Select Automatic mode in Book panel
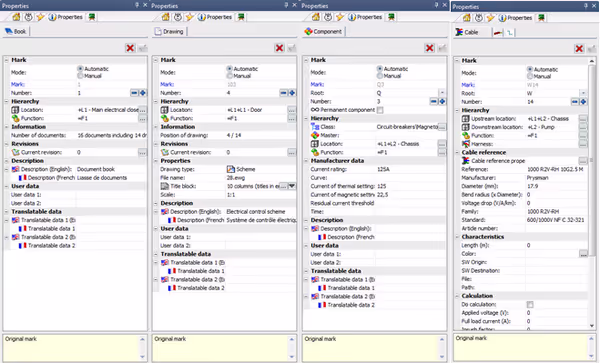 (x=80, y=69)
